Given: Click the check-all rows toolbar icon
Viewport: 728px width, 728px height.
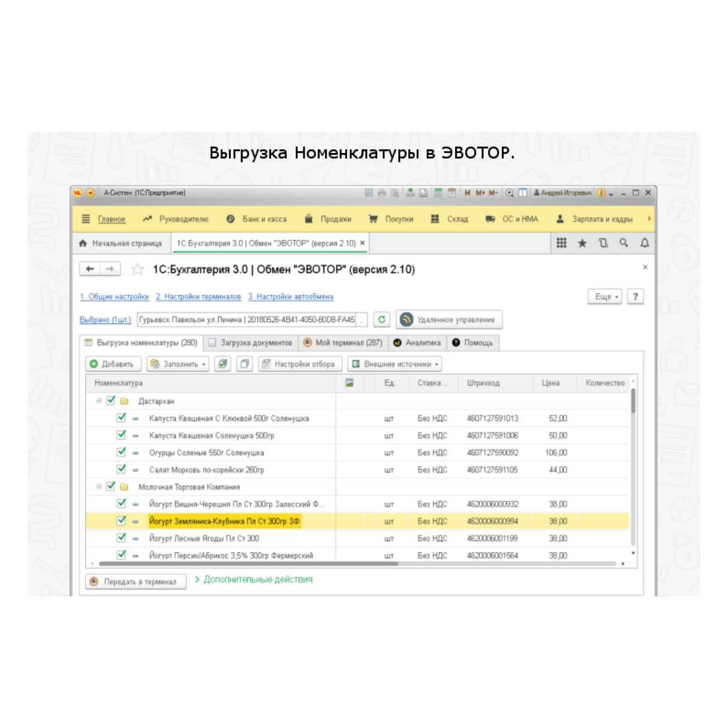Looking at the screenshot, I should [222, 364].
